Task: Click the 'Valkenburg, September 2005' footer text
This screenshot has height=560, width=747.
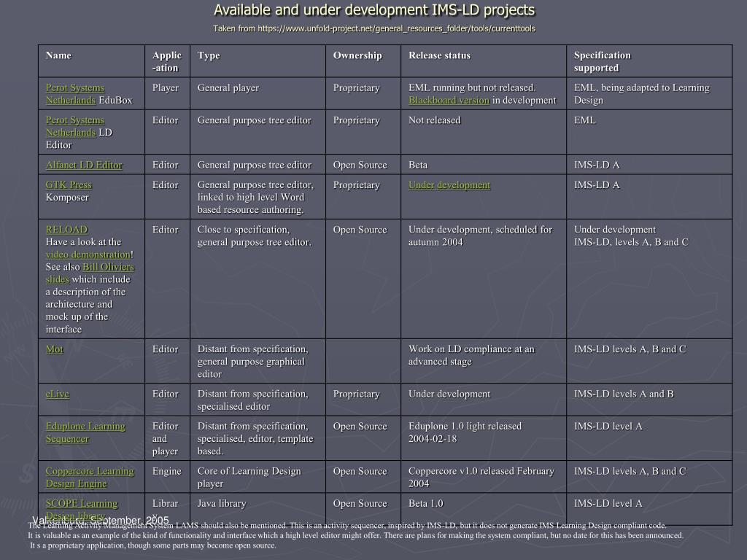Action: tap(101, 520)
